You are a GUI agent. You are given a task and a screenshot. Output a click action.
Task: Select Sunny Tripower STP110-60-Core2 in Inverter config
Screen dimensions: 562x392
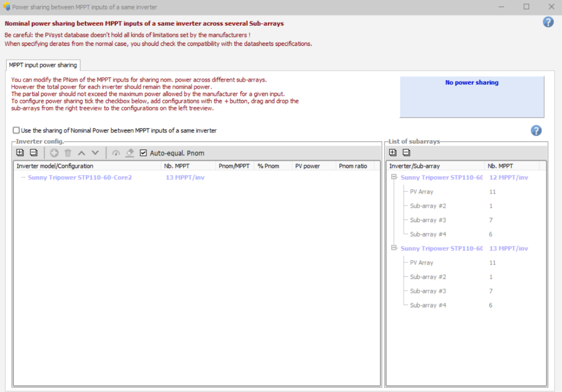coord(80,178)
